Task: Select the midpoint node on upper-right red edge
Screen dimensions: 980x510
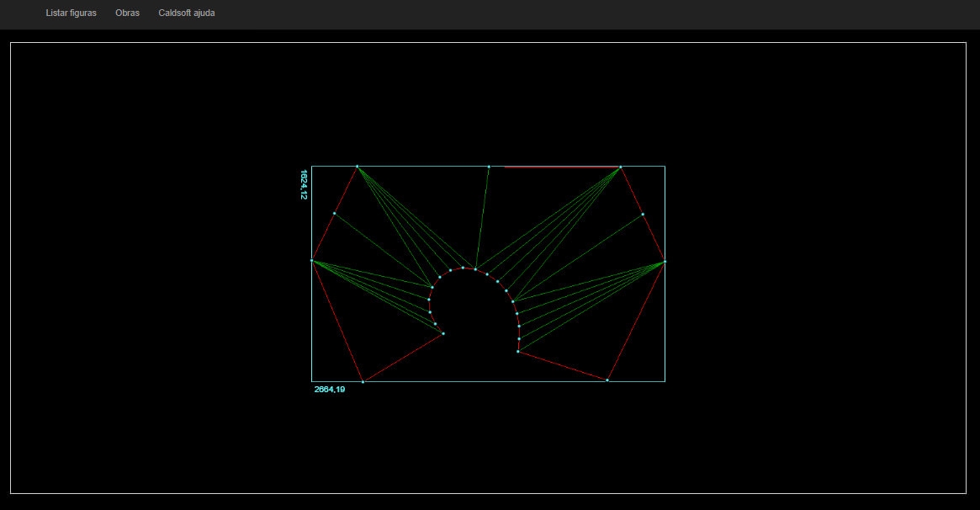Action: 643,215
